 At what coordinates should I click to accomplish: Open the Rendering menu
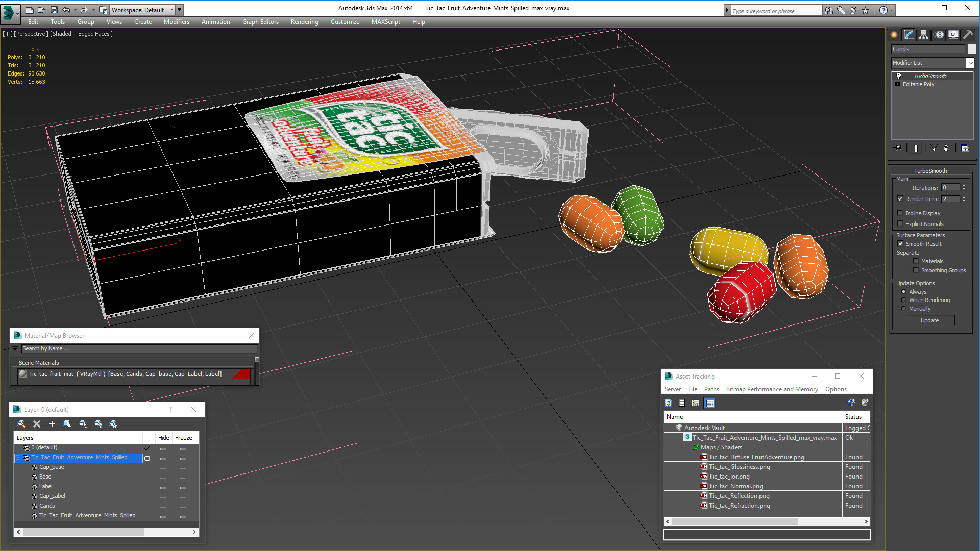304,22
